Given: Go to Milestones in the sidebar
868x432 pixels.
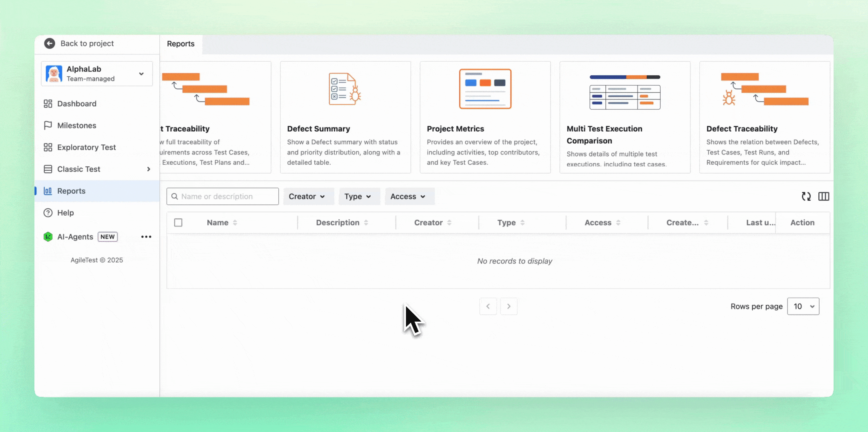Looking at the screenshot, I should (x=76, y=126).
